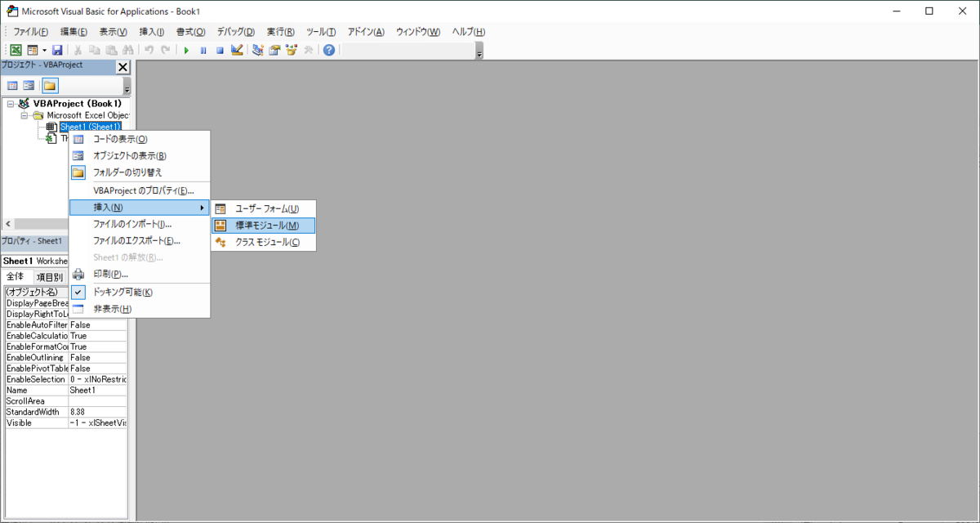Open Project Explorer toolbar icon
Image resolution: width=980 pixels, height=523 pixels.
(x=258, y=50)
